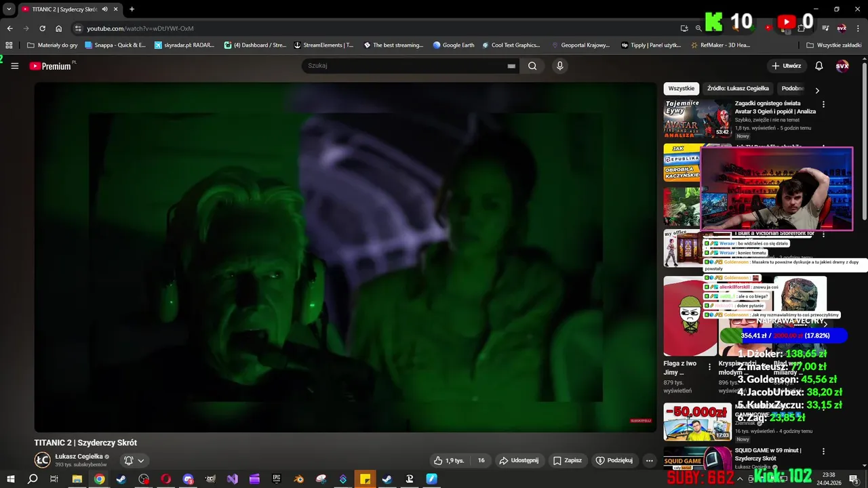Open the Łukasz Cegiełka channel name link
The height and width of the screenshot is (488, 868).
79,457
